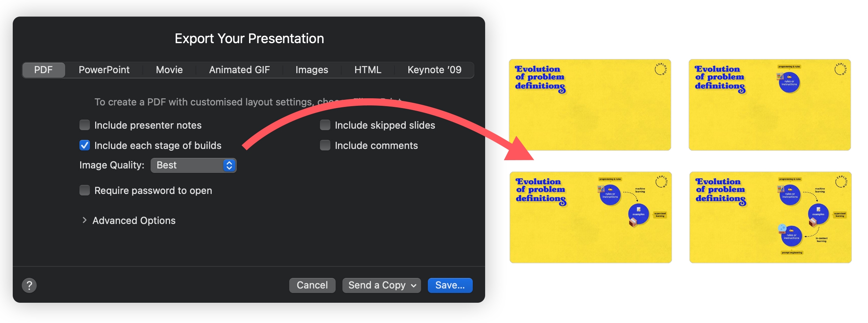The height and width of the screenshot is (323, 868).
Task: Enable Require password to open
Action: (x=85, y=191)
